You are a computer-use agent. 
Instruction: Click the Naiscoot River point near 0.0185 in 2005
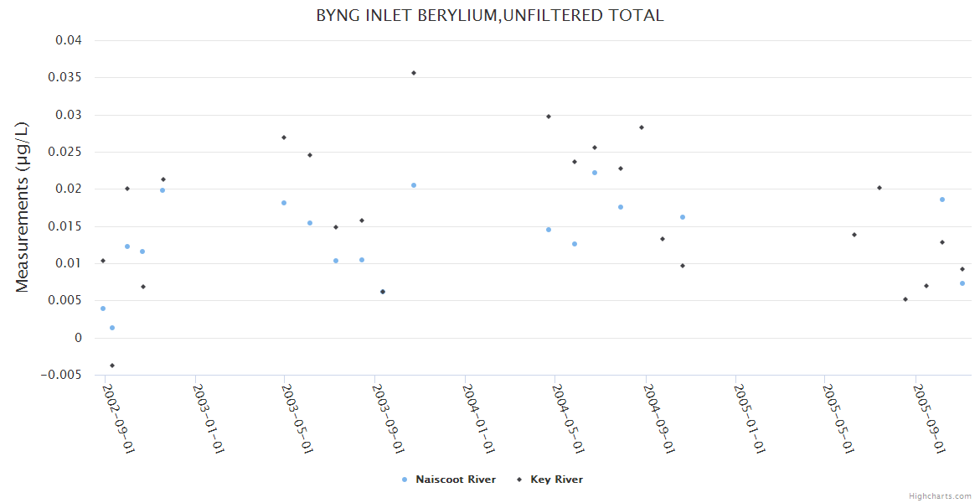(x=942, y=200)
